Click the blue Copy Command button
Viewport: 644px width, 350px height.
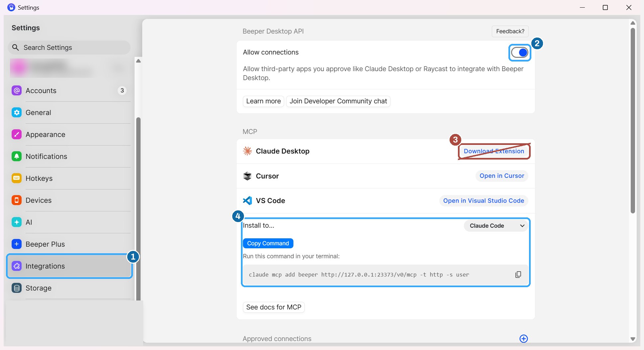[268, 243]
